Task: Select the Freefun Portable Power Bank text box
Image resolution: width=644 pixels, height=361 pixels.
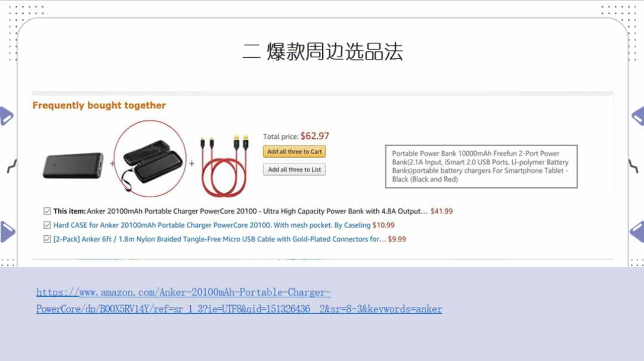Action: click(x=481, y=167)
